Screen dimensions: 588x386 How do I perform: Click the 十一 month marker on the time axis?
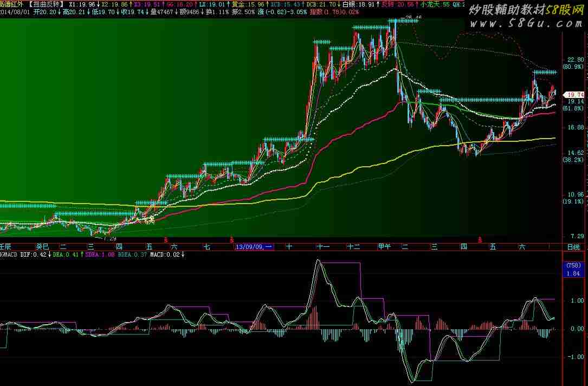[x=323, y=246]
